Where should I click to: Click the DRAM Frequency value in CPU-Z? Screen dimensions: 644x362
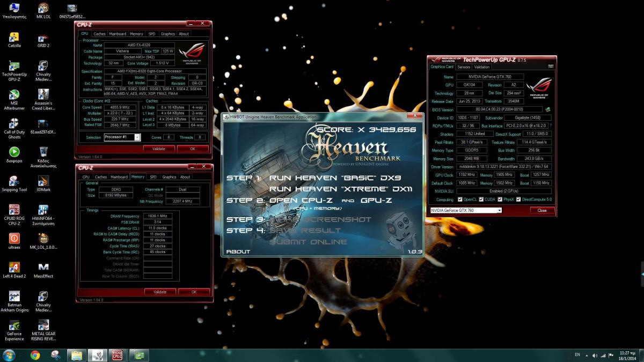pos(157,216)
